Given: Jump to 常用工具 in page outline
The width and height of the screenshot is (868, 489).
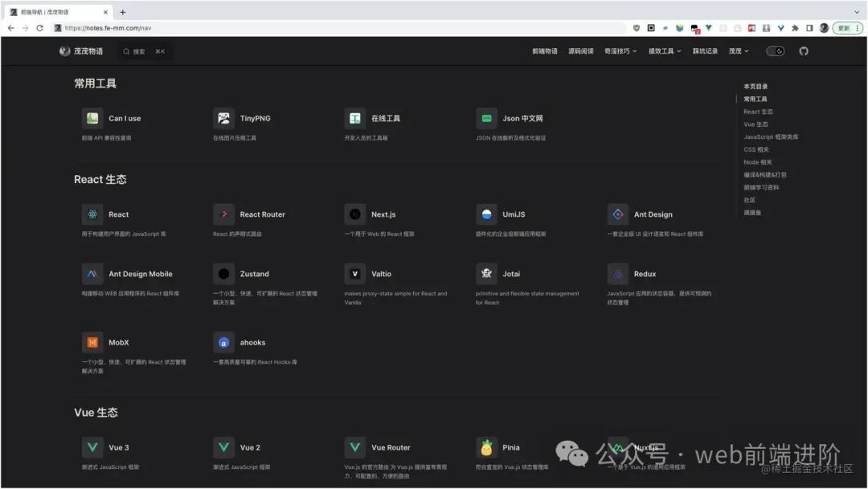Looking at the screenshot, I should 755,99.
